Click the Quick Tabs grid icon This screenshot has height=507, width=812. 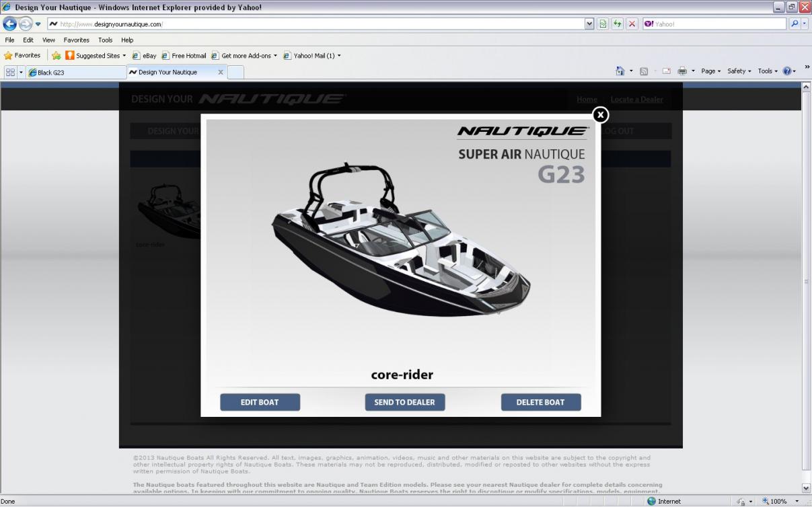10,72
